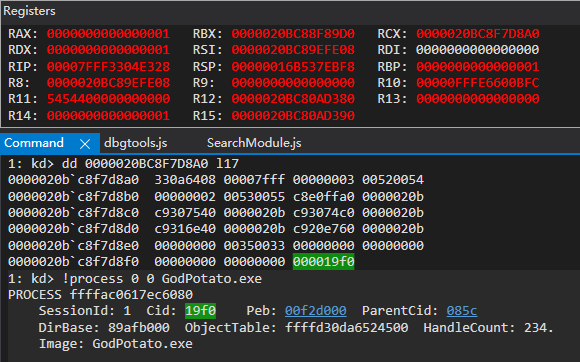The height and width of the screenshot is (362, 580).
Task: Select the RDI value of all zeros
Action: [x=478, y=50]
